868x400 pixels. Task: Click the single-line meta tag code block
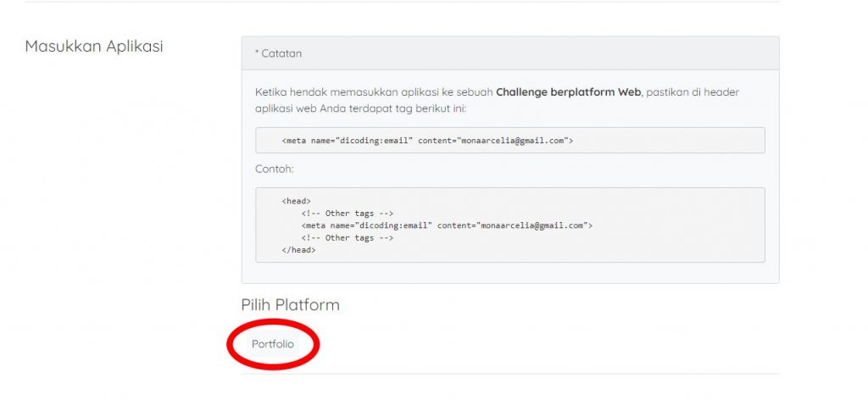point(509,141)
